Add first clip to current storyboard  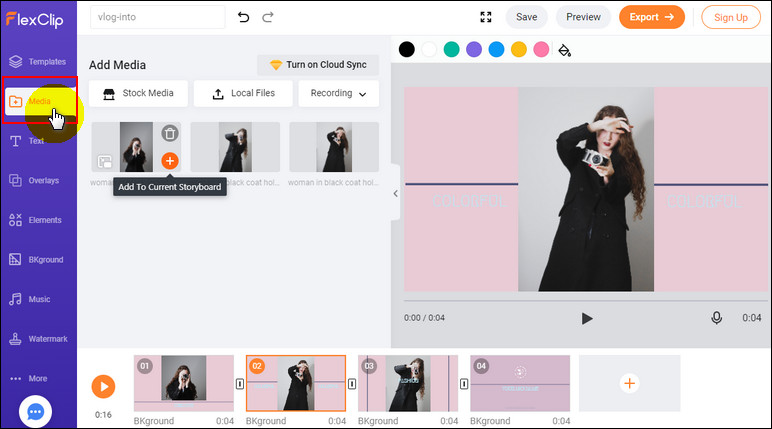pos(170,161)
